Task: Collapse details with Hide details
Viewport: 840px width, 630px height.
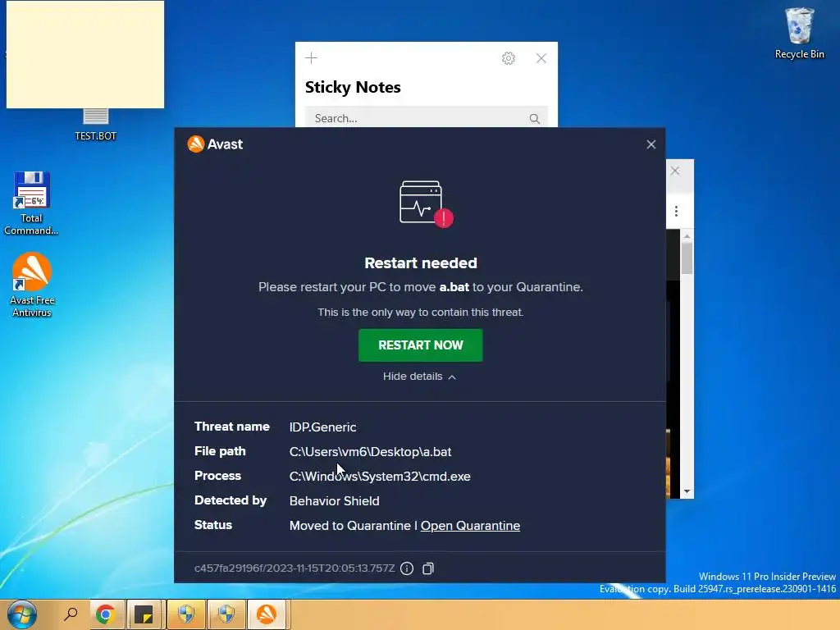Action: tap(419, 377)
